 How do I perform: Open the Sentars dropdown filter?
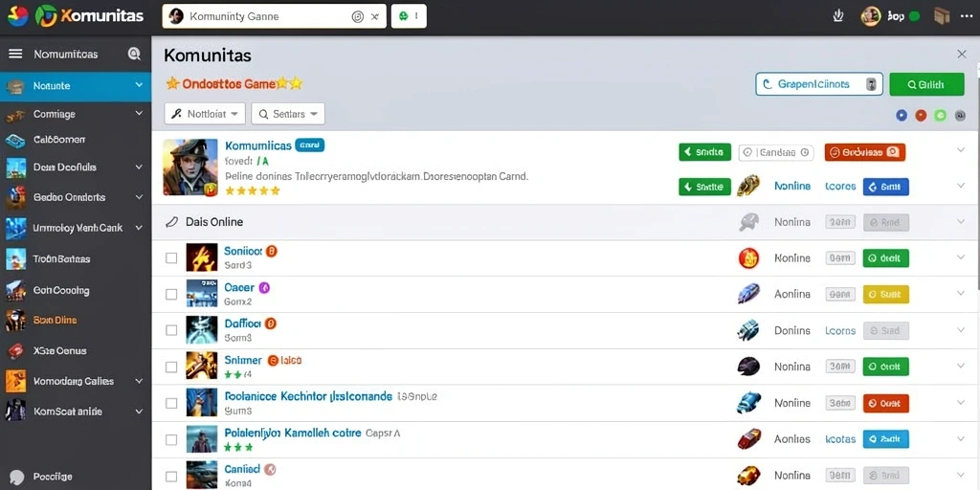click(288, 115)
